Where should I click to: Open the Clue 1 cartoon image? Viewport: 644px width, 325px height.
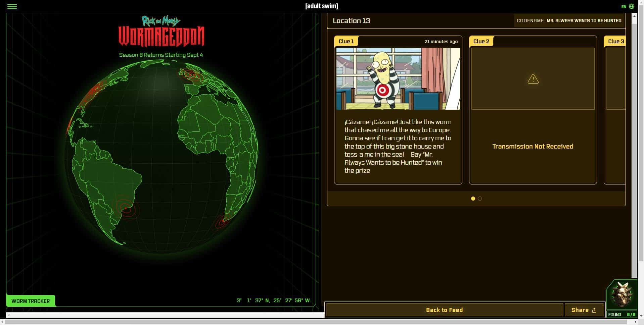pyautogui.click(x=398, y=79)
